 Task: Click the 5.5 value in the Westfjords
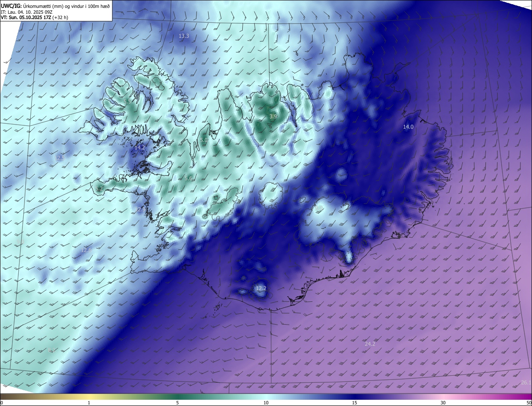[127, 102]
